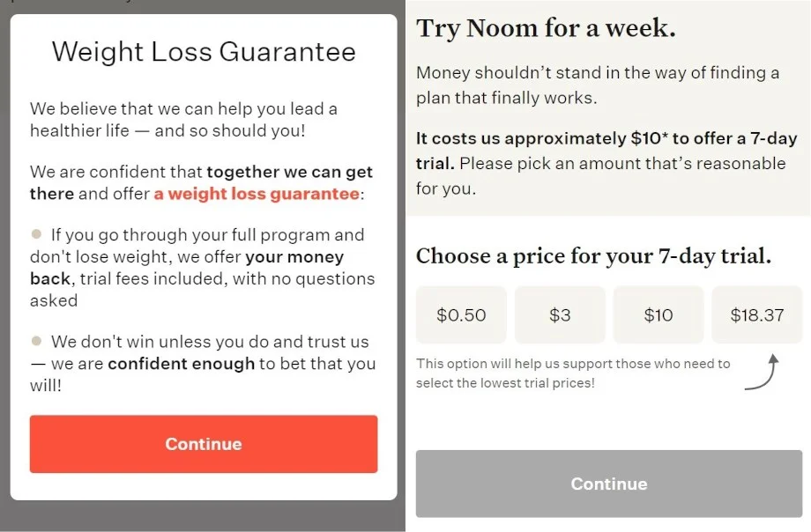
Task: Click the first bullet point dot icon
Action: pyautogui.click(x=35, y=234)
